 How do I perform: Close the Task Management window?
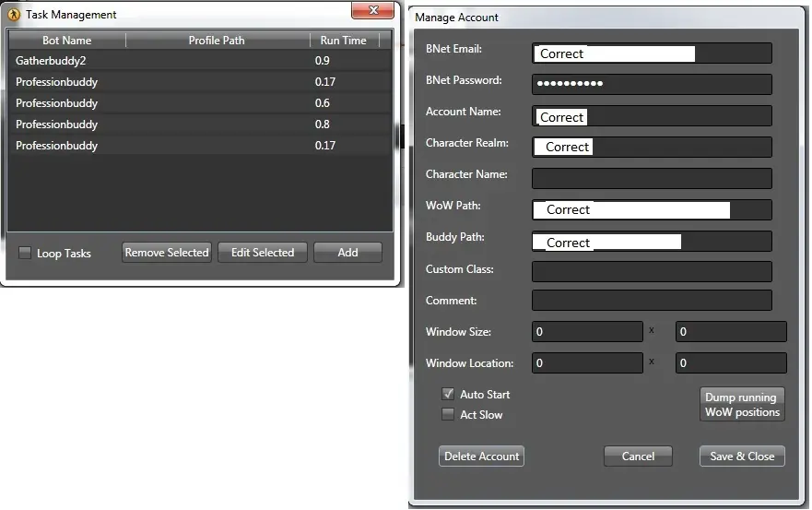374,10
